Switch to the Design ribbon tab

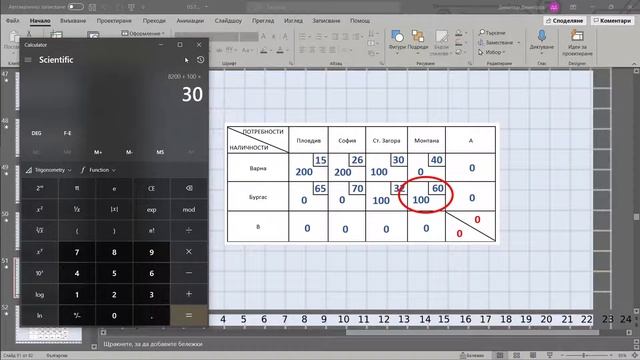(x=114, y=20)
